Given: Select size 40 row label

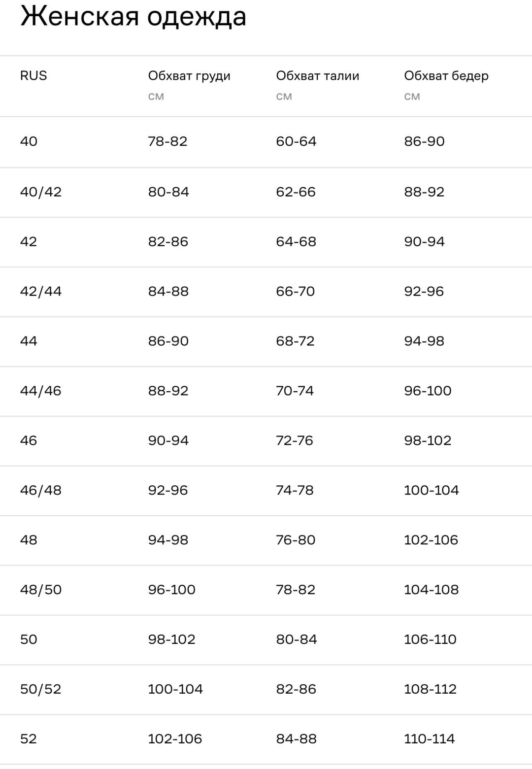Looking at the screenshot, I should click(x=29, y=141).
